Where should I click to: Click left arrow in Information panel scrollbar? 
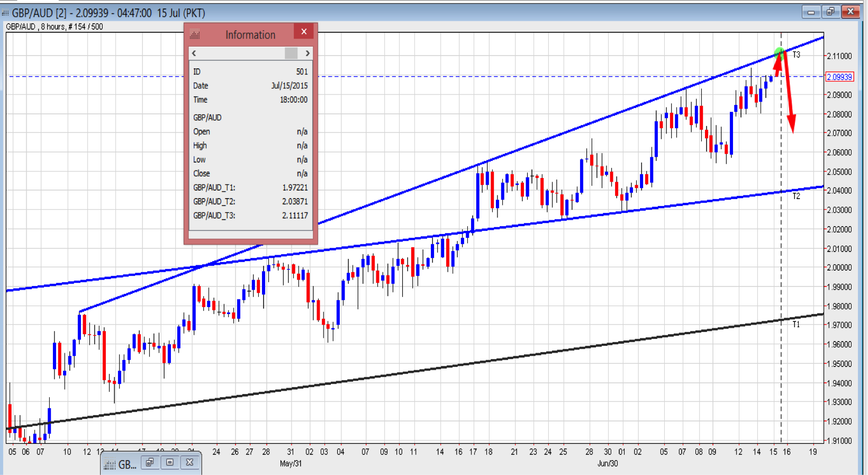[194, 53]
